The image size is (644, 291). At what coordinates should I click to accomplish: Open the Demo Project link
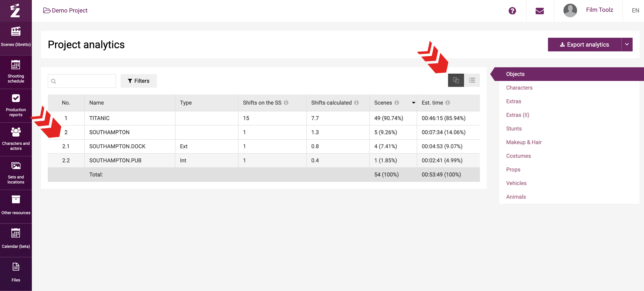point(65,10)
